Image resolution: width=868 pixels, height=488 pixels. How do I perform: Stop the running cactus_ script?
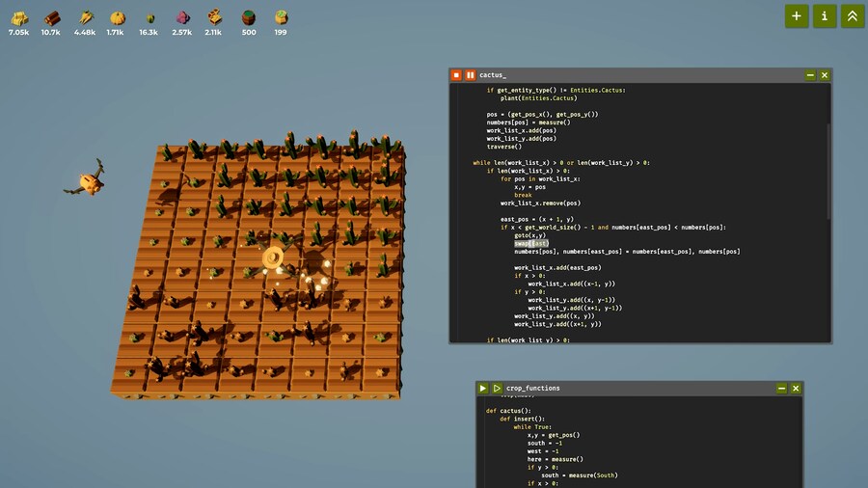456,75
